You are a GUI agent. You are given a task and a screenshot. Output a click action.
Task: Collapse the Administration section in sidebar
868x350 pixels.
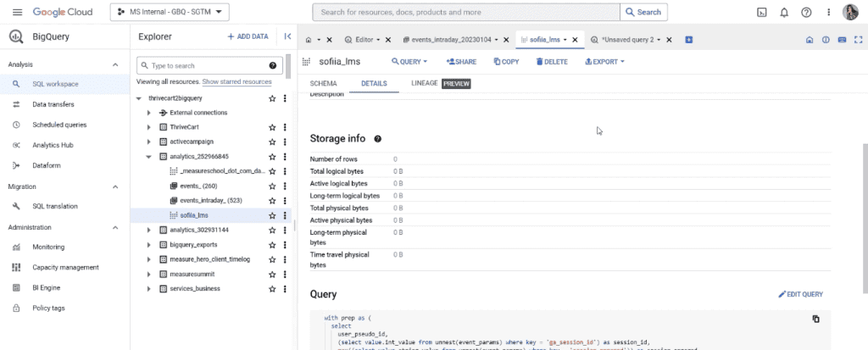(x=115, y=228)
